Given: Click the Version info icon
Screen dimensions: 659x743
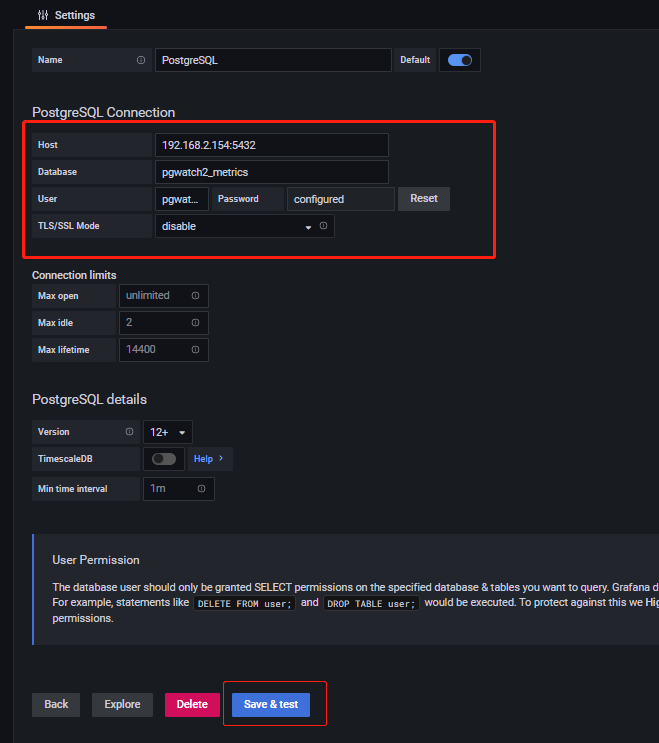Looking at the screenshot, I should pos(129,432).
